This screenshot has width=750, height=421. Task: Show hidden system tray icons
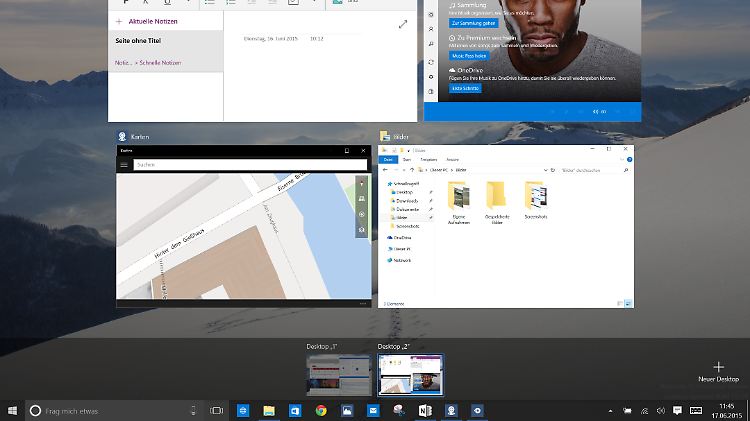click(610, 411)
